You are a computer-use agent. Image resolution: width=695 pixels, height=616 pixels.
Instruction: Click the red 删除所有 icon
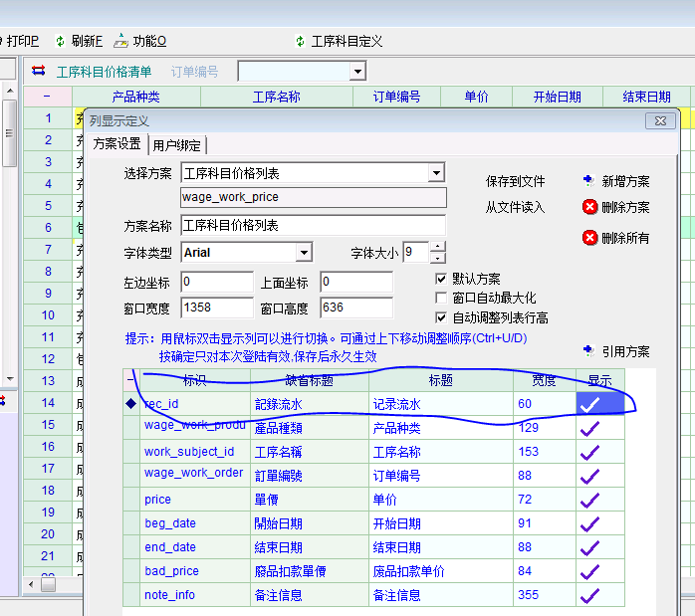[x=590, y=238]
